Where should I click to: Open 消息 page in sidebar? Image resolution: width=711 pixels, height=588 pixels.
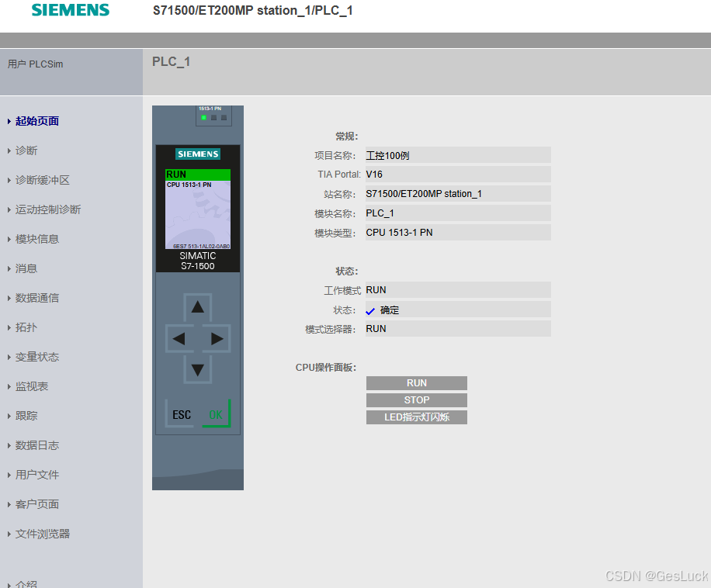pos(26,268)
